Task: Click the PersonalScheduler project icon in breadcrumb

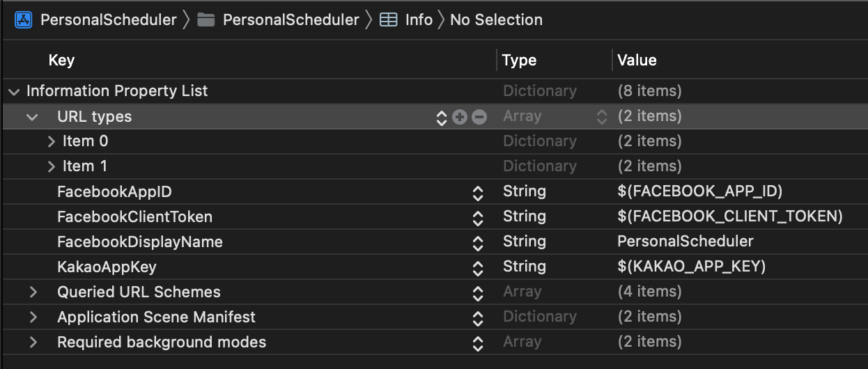Action: click(24, 19)
